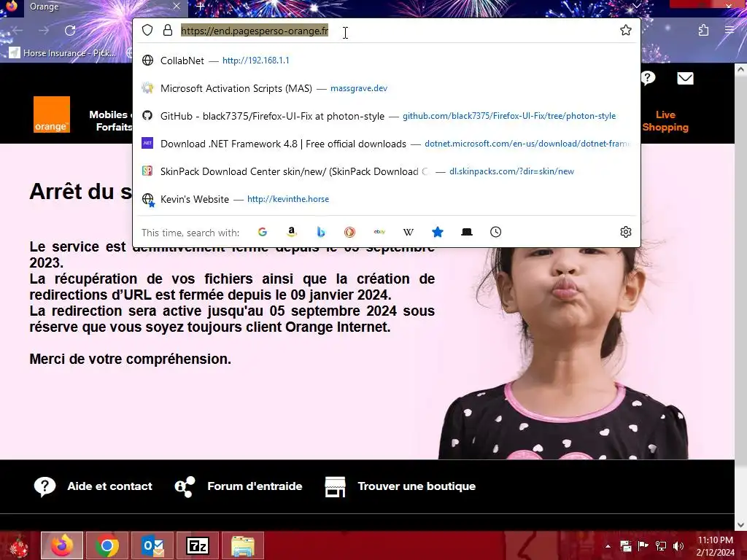Open 7-Zip from taskbar
Viewport: 747px width, 560px height.
pyautogui.click(x=198, y=545)
